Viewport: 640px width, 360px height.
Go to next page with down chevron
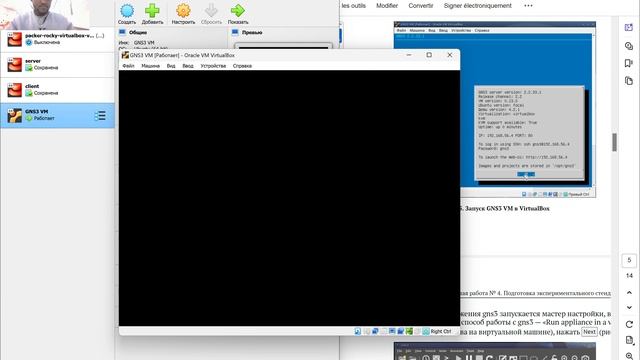click(x=629, y=307)
